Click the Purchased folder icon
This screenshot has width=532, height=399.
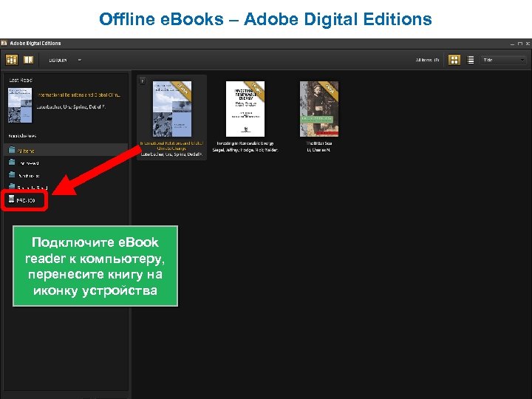pos(12,174)
